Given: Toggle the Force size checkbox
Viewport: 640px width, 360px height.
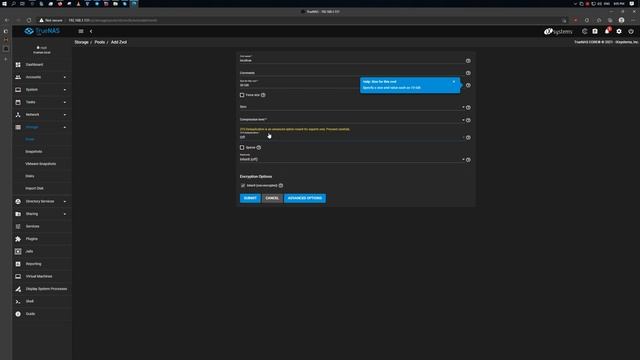Looking at the screenshot, I should pyautogui.click(x=242, y=95).
